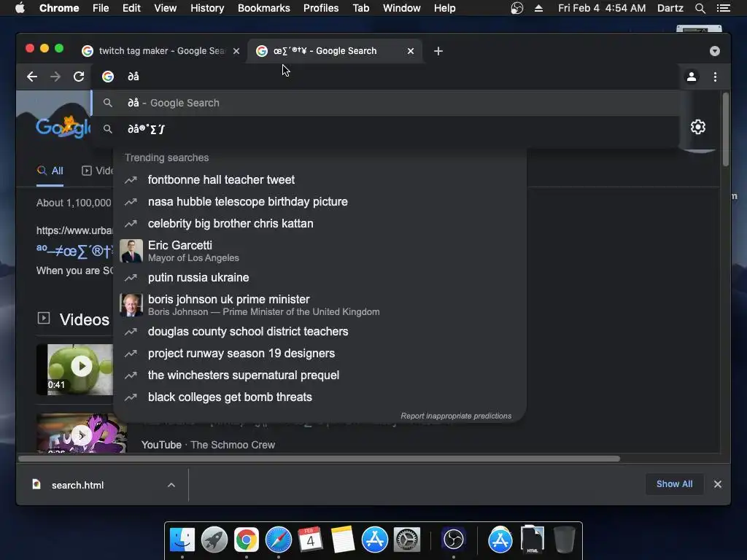Select the All results tab

click(50, 171)
